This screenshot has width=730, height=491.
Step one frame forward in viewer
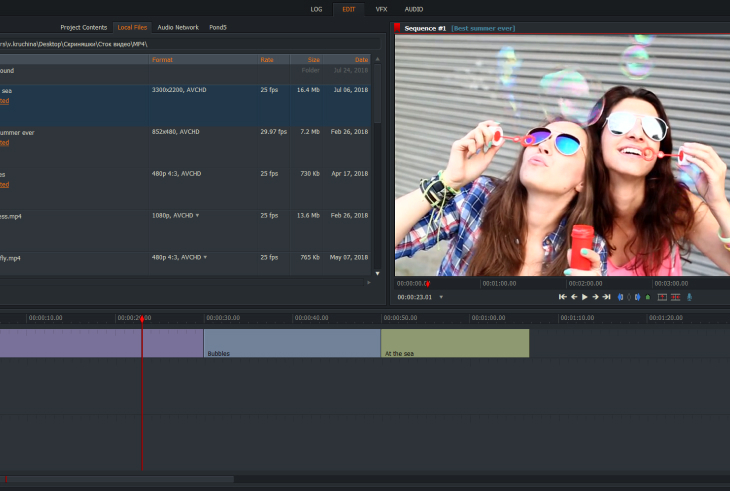click(595, 297)
